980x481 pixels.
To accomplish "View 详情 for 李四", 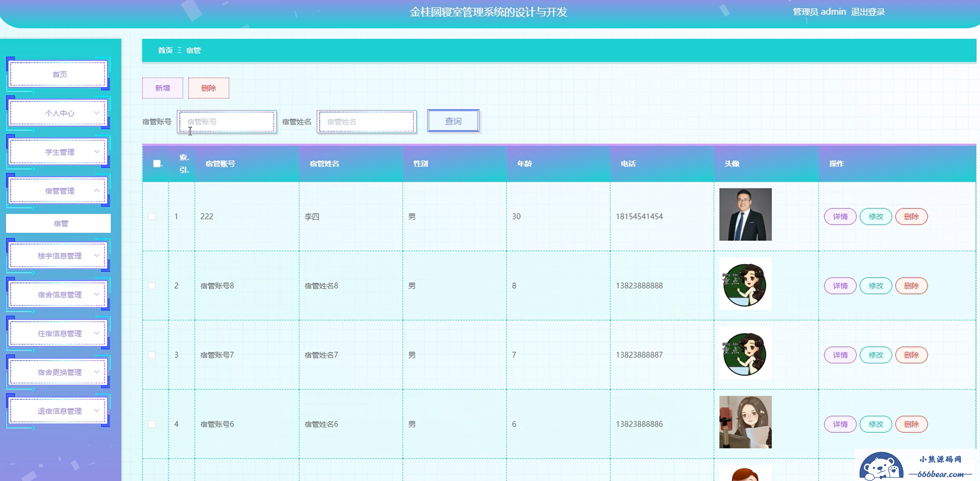I will coord(840,217).
